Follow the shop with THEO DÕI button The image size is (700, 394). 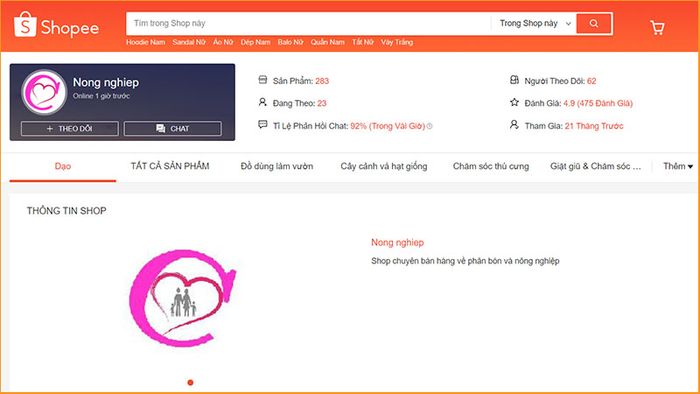[x=70, y=129]
